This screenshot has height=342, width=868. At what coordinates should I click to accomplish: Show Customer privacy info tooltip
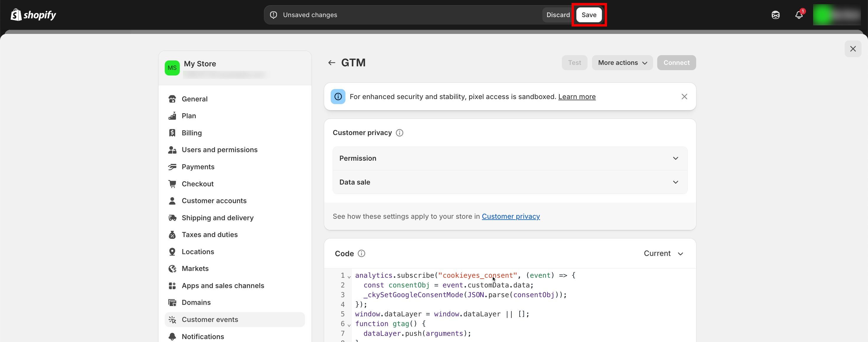point(400,133)
